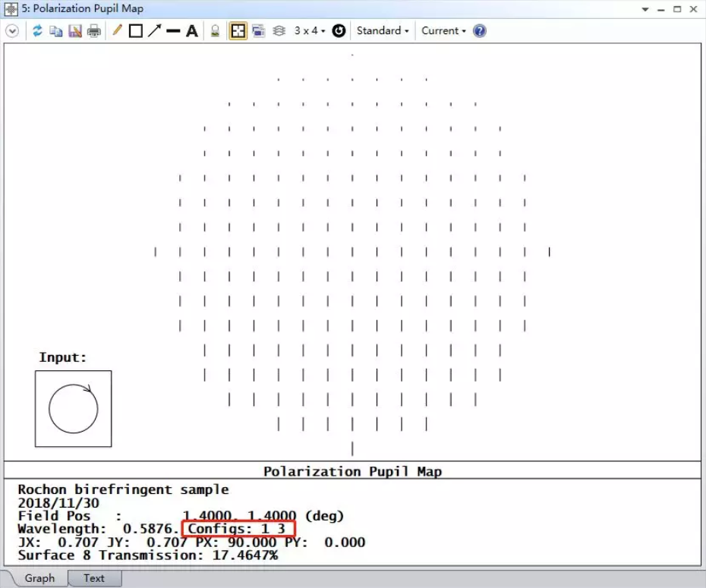Click the overlay windows icon
The height and width of the screenshot is (588, 706).
click(x=258, y=31)
